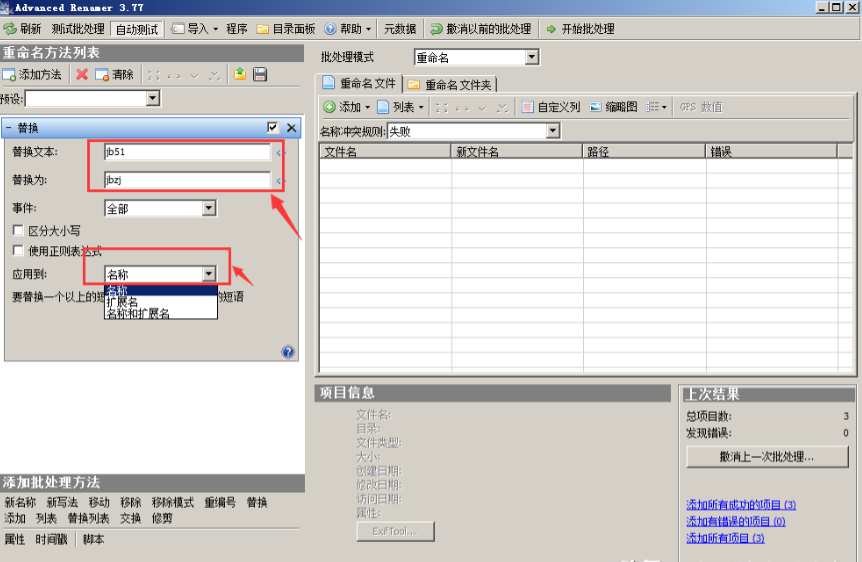Click the 添加所有项目 (3) link
The image size is (862, 562).
tap(725, 538)
